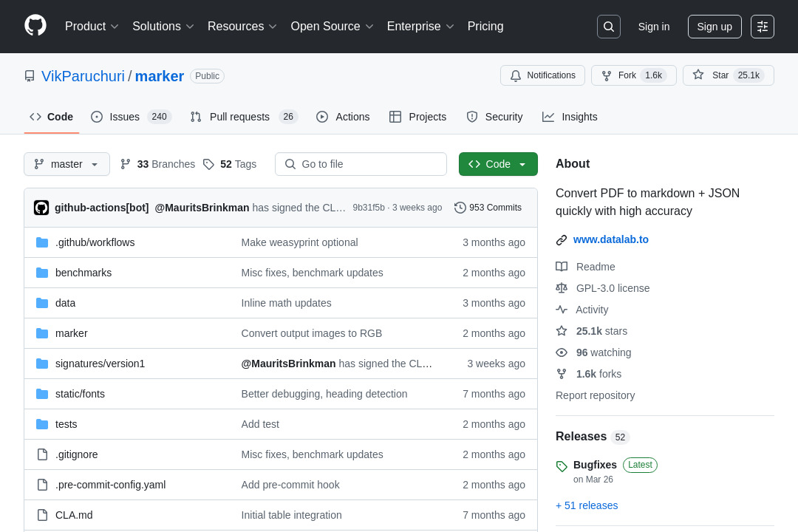This screenshot has height=532, width=798.
Task: Open the www.datalab.to website link
Action: pyautogui.click(x=611, y=240)
